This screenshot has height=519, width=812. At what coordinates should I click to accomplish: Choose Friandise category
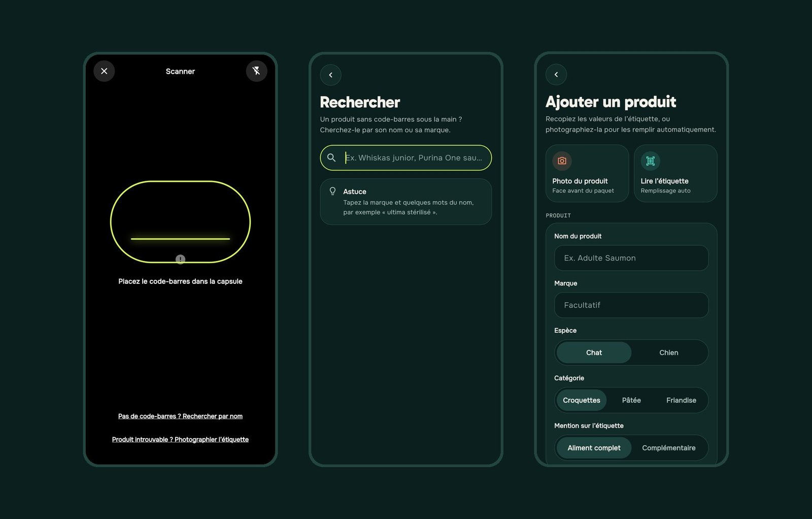[681, 400]
